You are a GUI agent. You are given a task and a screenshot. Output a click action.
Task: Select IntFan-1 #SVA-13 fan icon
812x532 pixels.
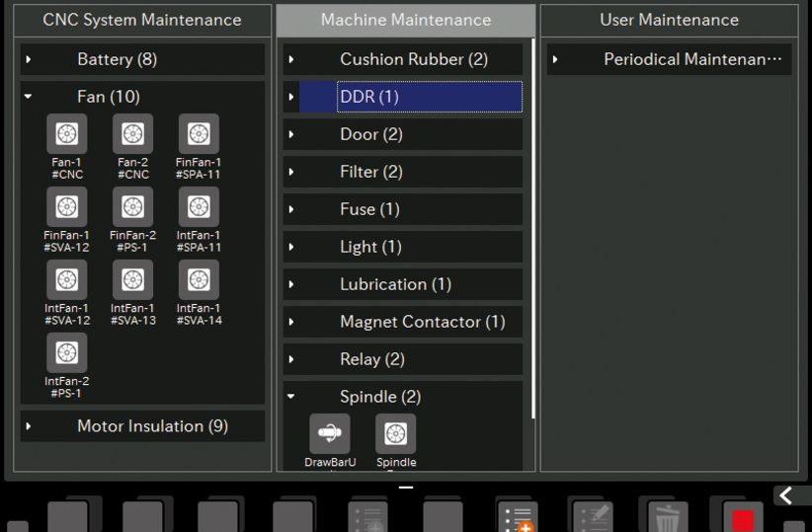(x=132, y=280)
